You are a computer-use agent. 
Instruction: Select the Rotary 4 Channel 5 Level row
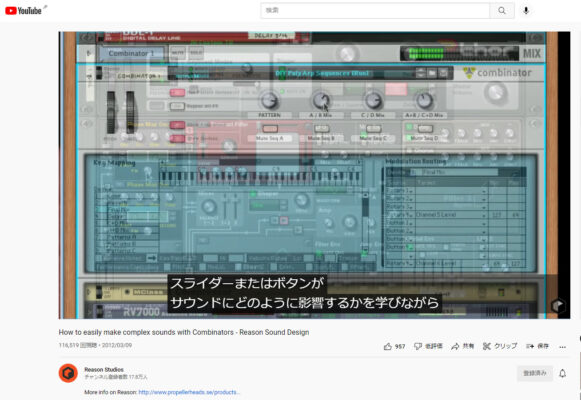tap(456, 215)
